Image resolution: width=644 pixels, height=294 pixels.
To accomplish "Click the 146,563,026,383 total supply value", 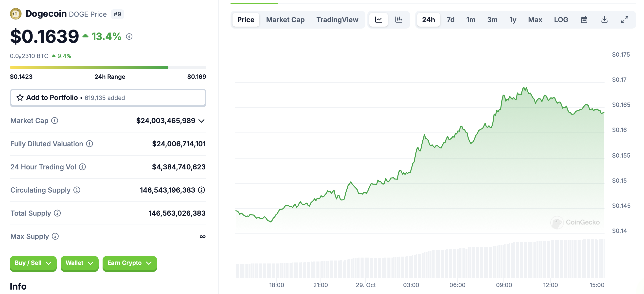I will click(177, 213).
